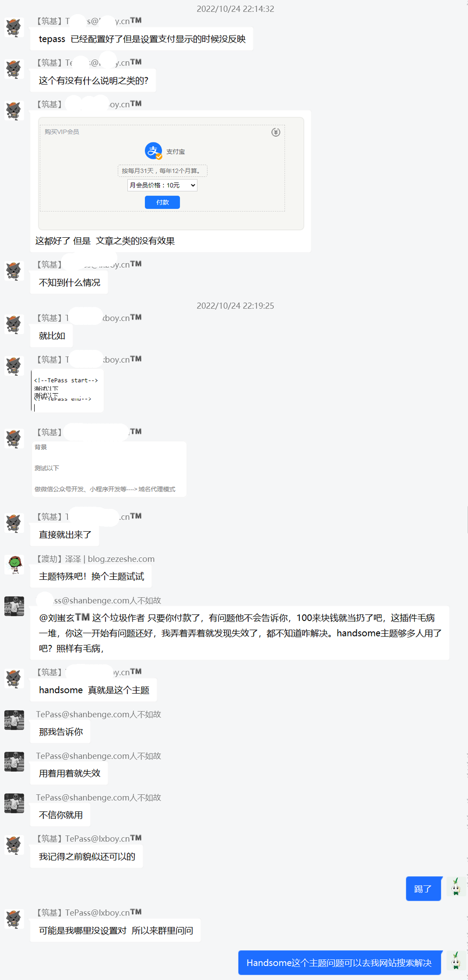Click the radish avatar next to 踢了

456,886
